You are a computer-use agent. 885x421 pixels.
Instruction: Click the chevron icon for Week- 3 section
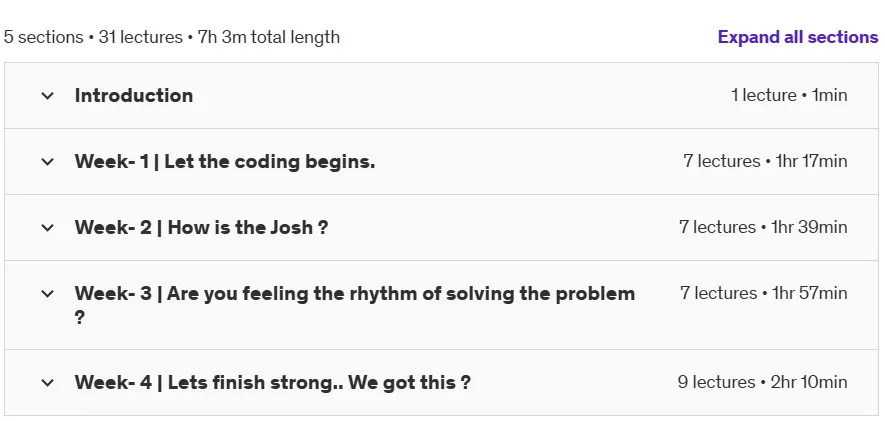click(x=47, y=294)
